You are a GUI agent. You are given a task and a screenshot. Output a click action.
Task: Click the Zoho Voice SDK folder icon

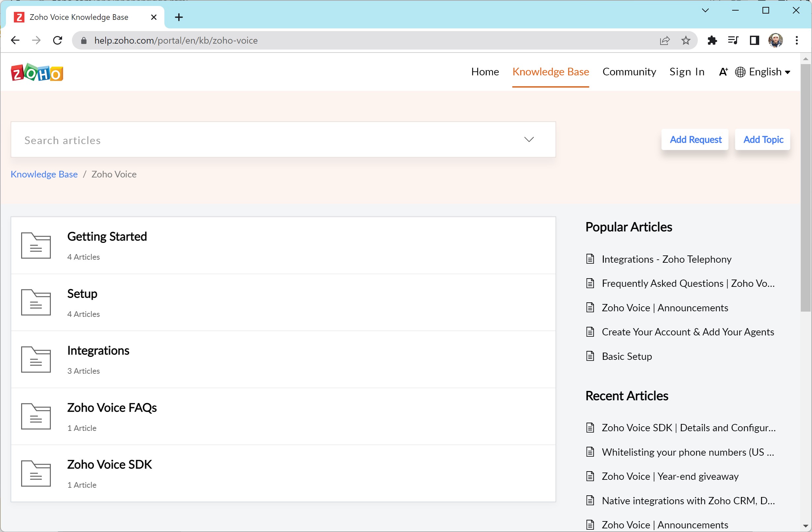pos(36,473)
